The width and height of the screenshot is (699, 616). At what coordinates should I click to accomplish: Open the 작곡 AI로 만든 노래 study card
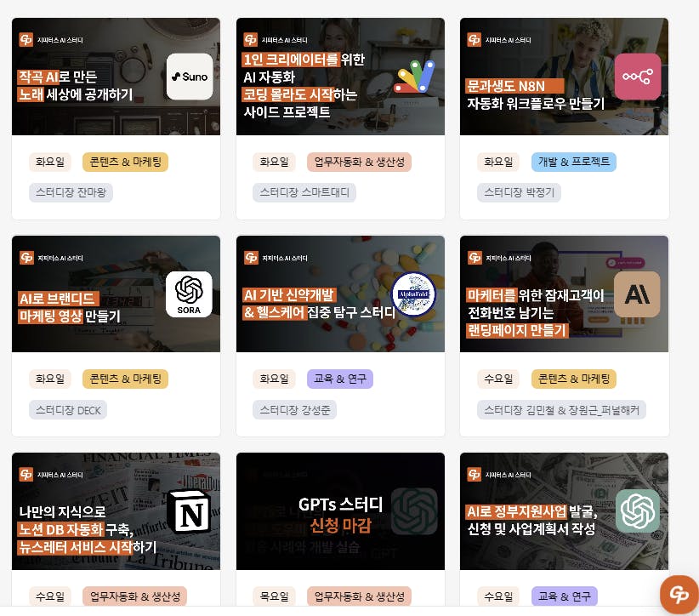pos(116,118)
